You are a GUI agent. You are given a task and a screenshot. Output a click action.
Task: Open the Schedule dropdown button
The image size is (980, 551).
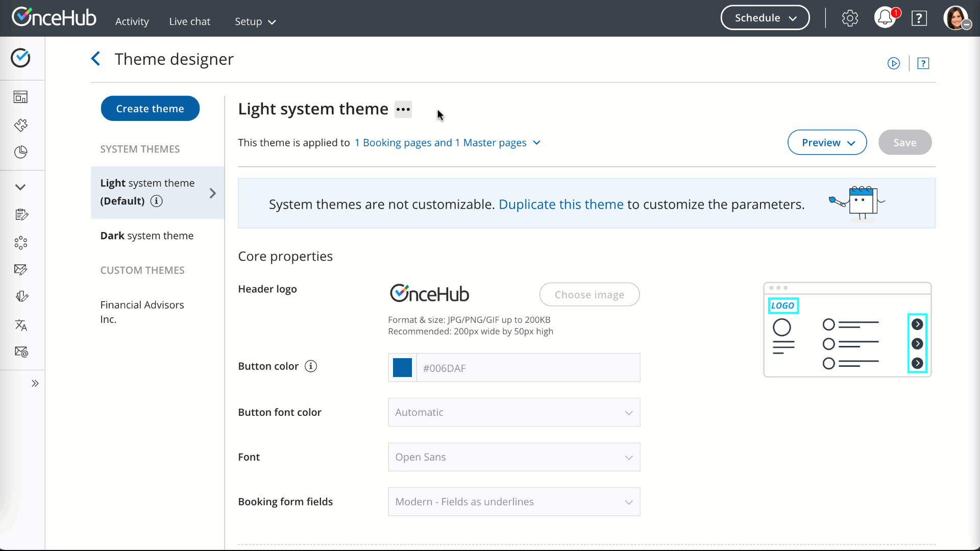(x=765, y=18)
